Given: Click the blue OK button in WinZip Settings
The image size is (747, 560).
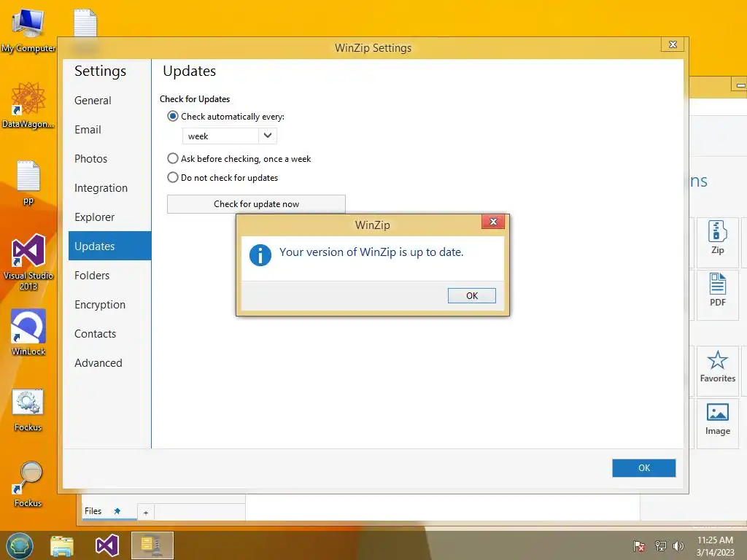Looking at the screenshot, I should tap(643, 467).
